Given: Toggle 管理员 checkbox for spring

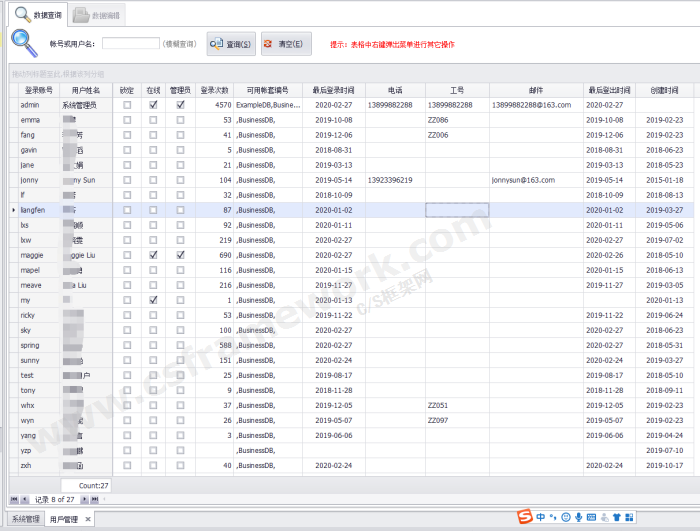Looking at the screenshot, I should (180, 345).
